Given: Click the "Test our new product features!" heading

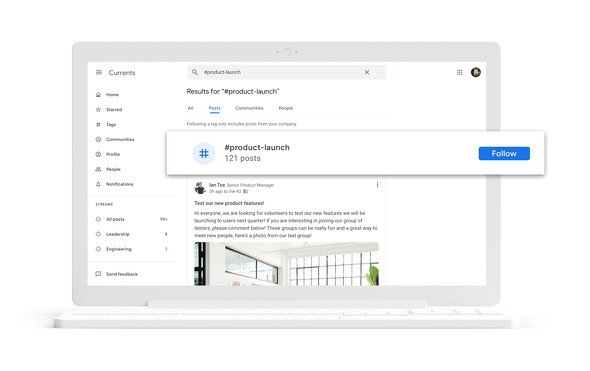Looking at the screenshot, I should click(x=229, y=203).
